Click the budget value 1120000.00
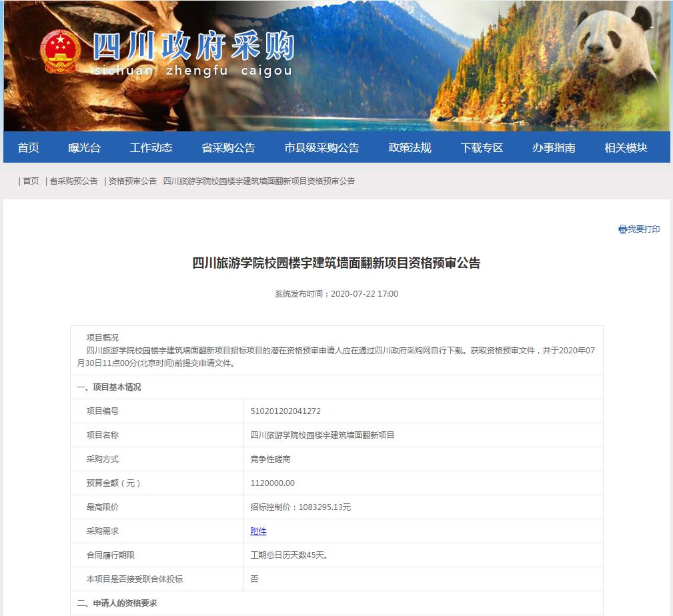673x616 pixels. [273, 483]
